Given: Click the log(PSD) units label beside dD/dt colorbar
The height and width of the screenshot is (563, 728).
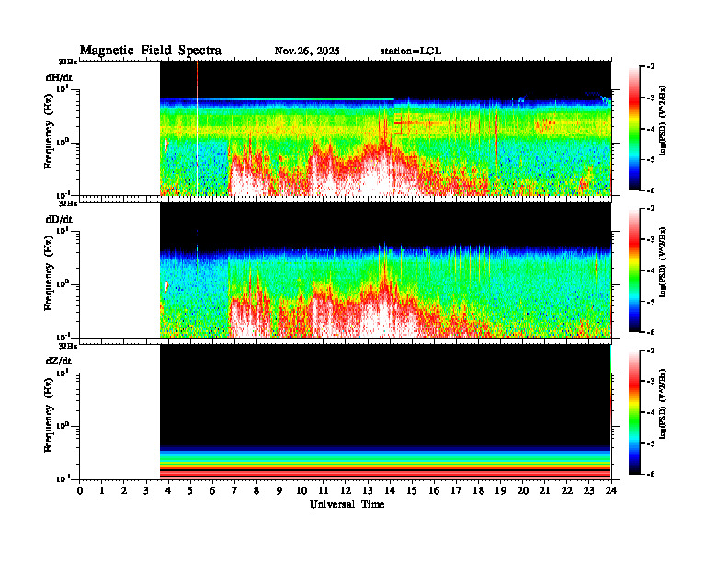Looking at the screenshot, I should pyautogui.click(x=663, y=262).
